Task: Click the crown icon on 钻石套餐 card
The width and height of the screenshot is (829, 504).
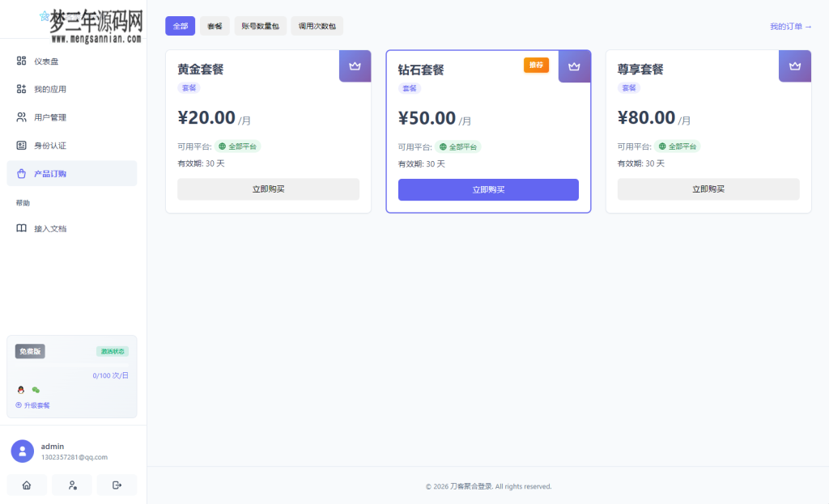Action: [574, 66]
